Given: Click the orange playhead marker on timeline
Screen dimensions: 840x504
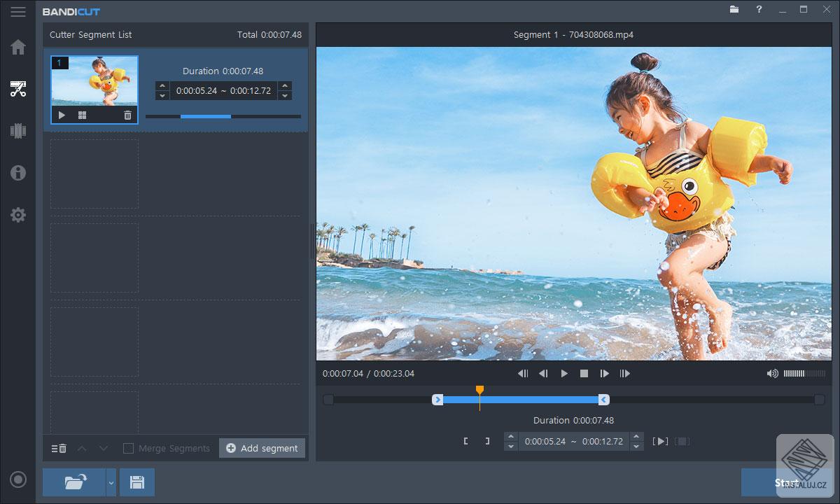Looking at the screenshot, I should coord(479,390).
